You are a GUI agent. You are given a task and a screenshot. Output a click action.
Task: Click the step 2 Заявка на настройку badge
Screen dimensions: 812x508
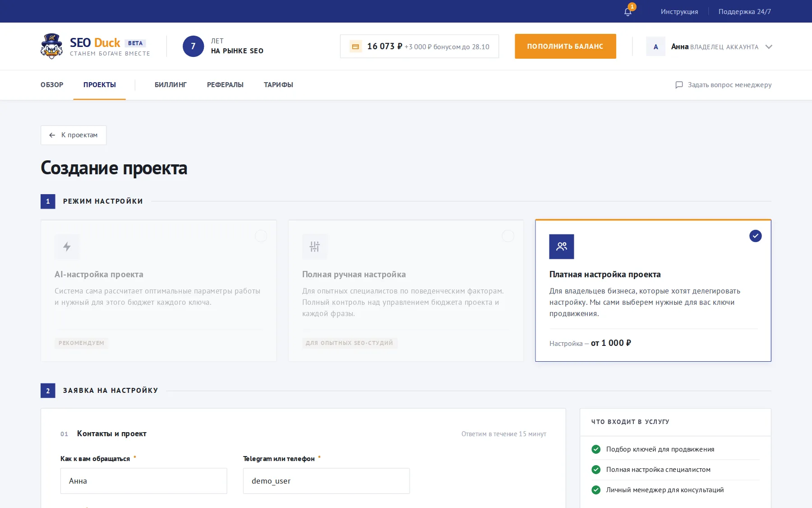48,391
